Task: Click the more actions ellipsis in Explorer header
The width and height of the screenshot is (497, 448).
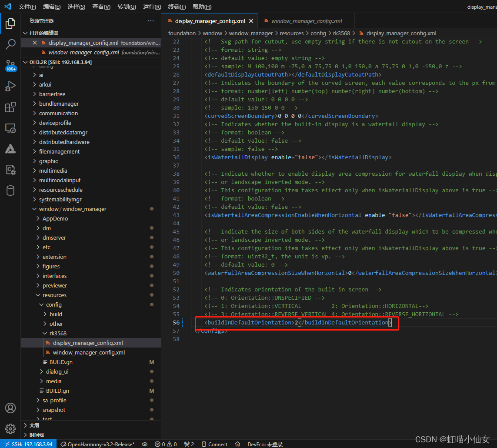Action: coord(151,21)
